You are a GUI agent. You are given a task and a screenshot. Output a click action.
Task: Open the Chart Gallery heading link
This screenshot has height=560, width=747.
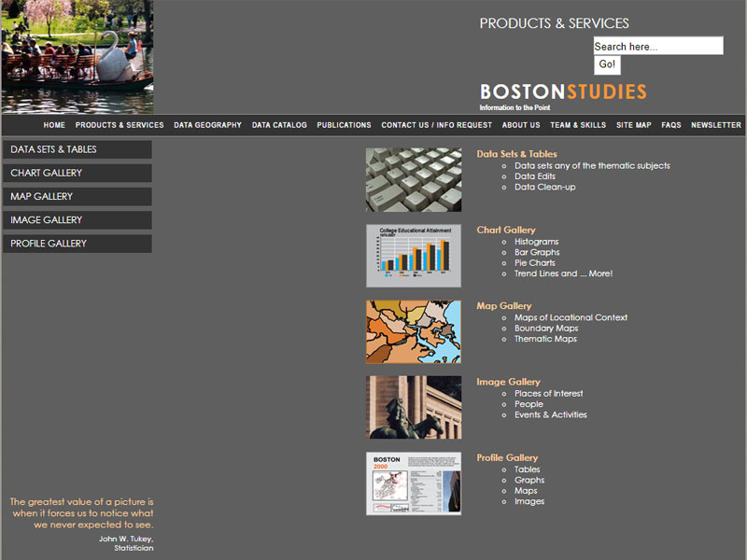pos(506,230)
